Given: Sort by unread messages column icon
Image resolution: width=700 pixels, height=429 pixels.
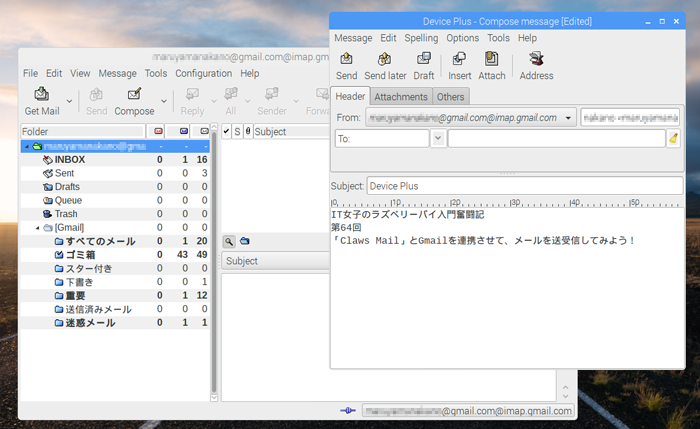Looking at the screenshot, I should 184,131.
